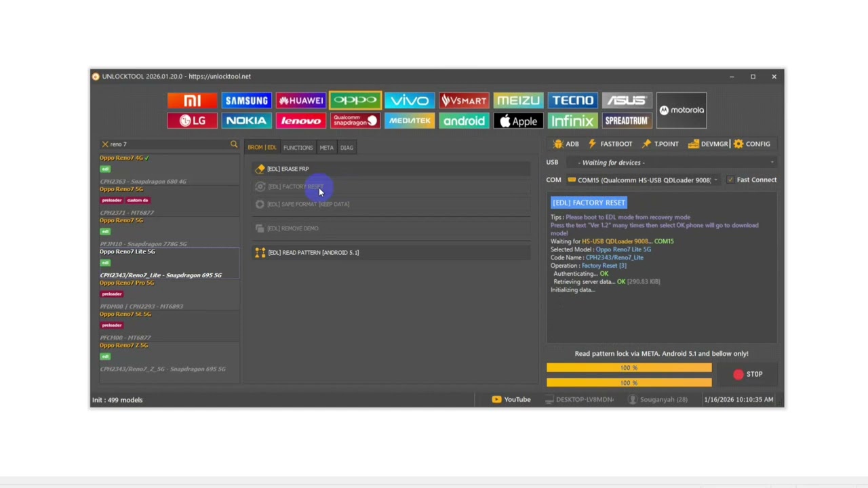The height and width of the screenshot is (488, 868).
Task: Open the COM port dropdown
Action: coord(644,180)
